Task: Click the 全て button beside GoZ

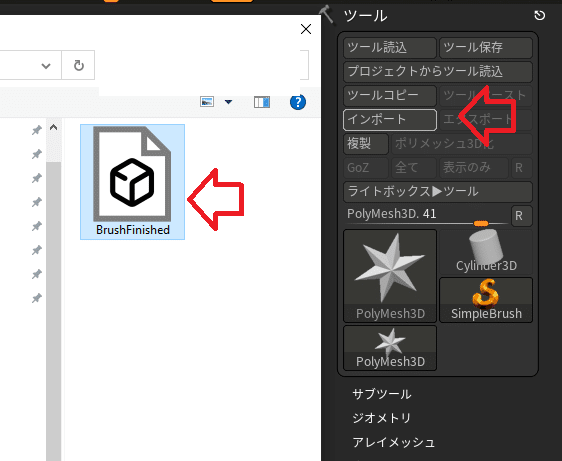Action: point(414,168)
